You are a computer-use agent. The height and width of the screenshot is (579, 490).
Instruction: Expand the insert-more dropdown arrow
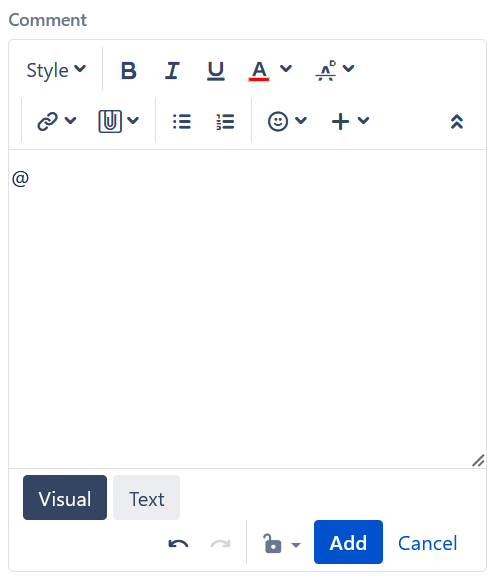coord(363,120)
